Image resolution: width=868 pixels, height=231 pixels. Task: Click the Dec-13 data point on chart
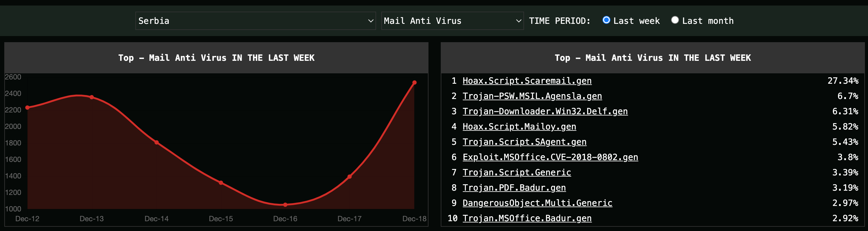click(x=92, y=97)
